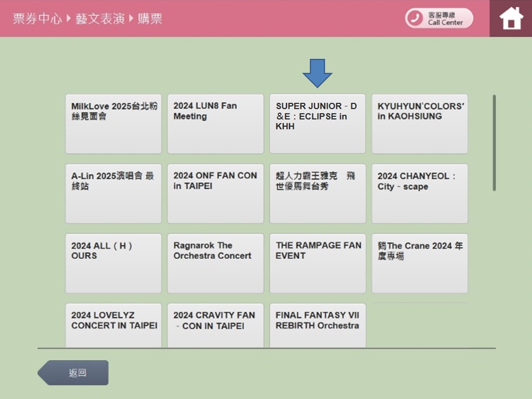
Task: Select 2024 LUN8 Fan Meeting event
Action: tap(216, 124)
